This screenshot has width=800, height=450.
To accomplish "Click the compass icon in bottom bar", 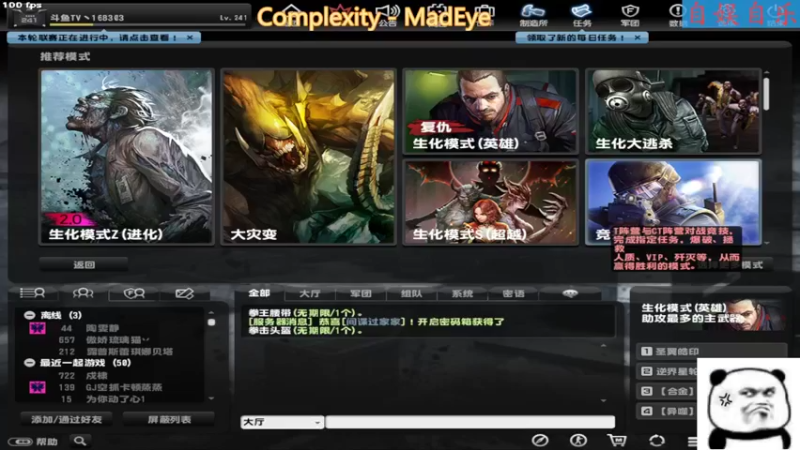I will point(540,440).
